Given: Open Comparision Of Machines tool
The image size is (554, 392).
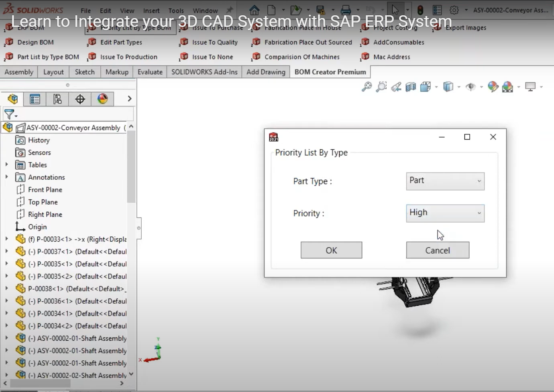Looking at the screenshot, I should 296,57.
